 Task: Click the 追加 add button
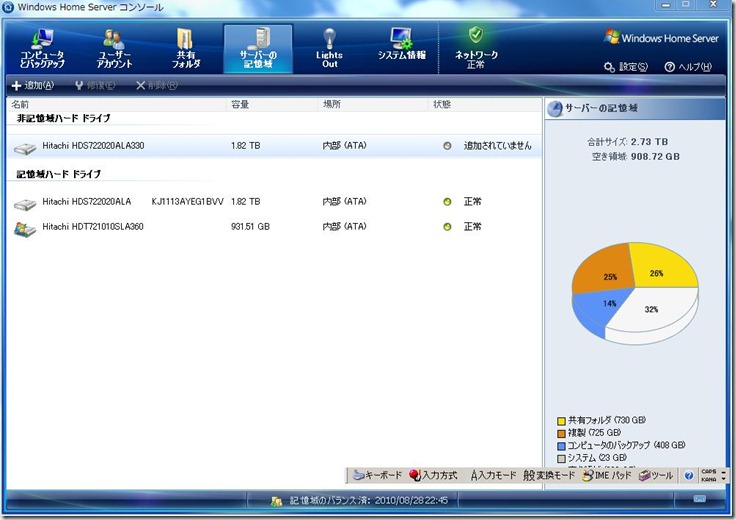(33, 85)
